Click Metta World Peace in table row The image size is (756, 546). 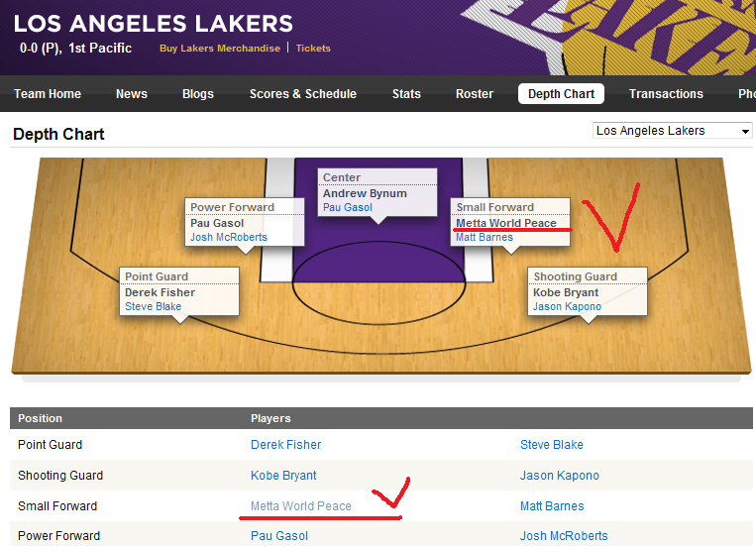coord(301,506)
